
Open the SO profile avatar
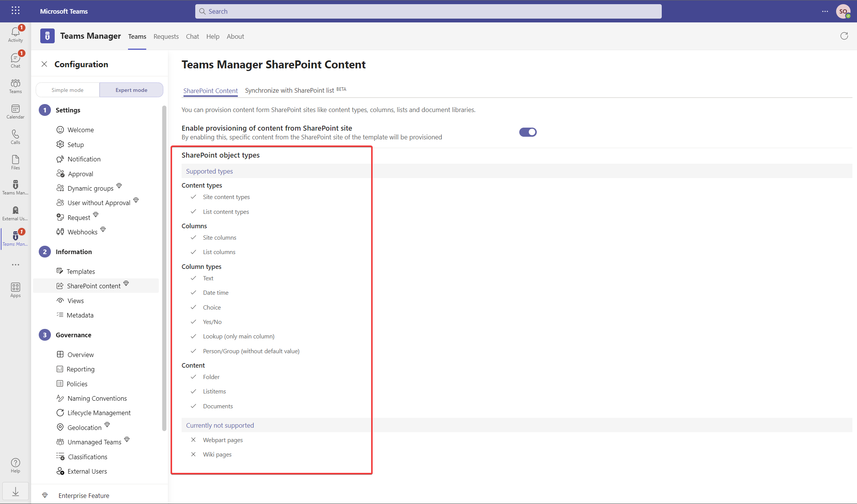[843, 11]
